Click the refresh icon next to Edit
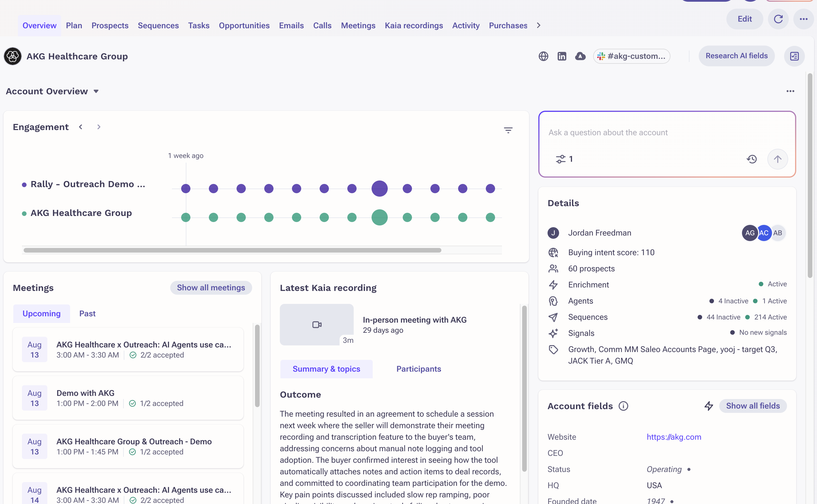The image size is (817, 504). (778, 19)
